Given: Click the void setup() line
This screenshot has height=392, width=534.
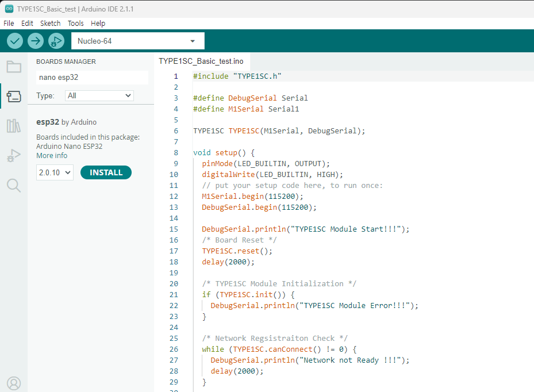Looking at the screenshot, I should pos(224,152).
